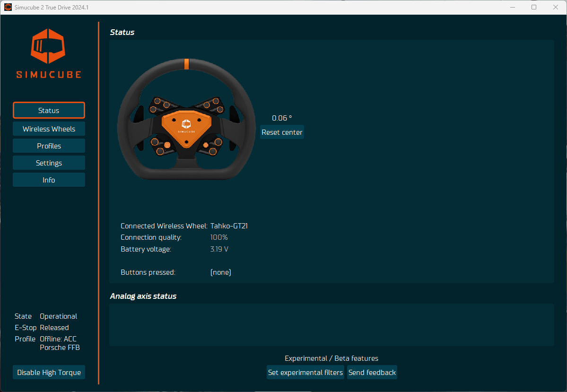The width and height of the screenshot is (567, 392).
Task: Open Set experimental filters
Action: click(x=305, y=373)
